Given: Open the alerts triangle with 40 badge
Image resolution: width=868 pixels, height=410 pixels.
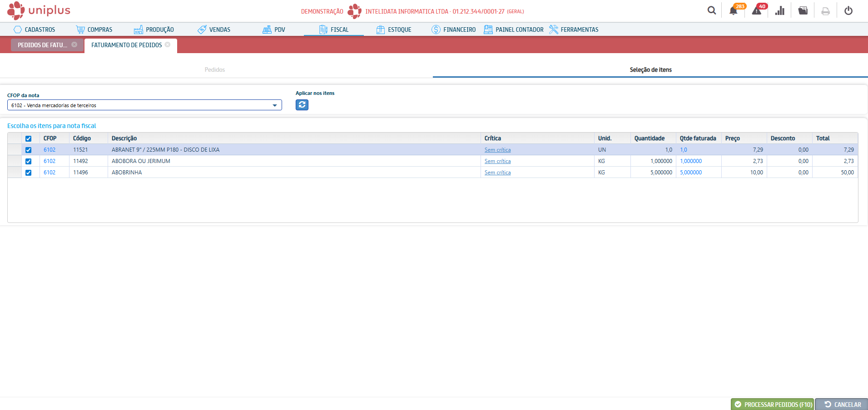Looking at the screenshot, I should tap(757, 11).
